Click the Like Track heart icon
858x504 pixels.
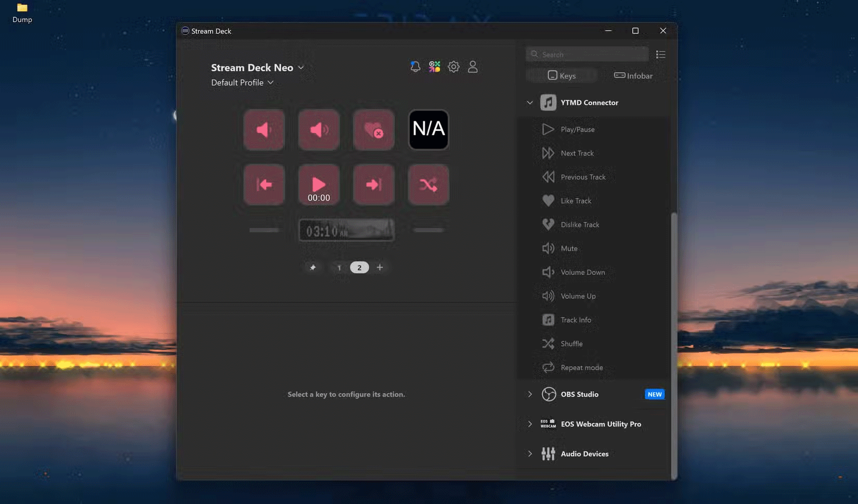(x=548, y=201)
